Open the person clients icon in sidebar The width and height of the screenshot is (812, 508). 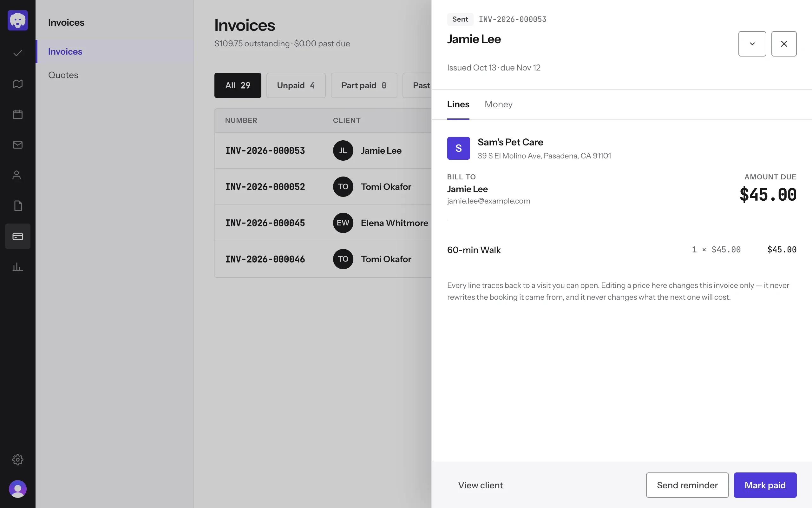pyautogui.click(x=17, y=175)
